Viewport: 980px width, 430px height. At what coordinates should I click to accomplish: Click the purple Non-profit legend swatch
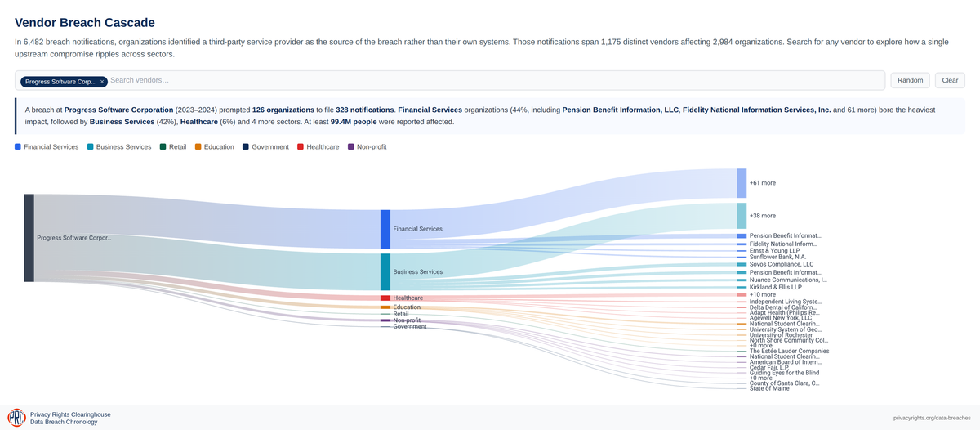(351, 147)
